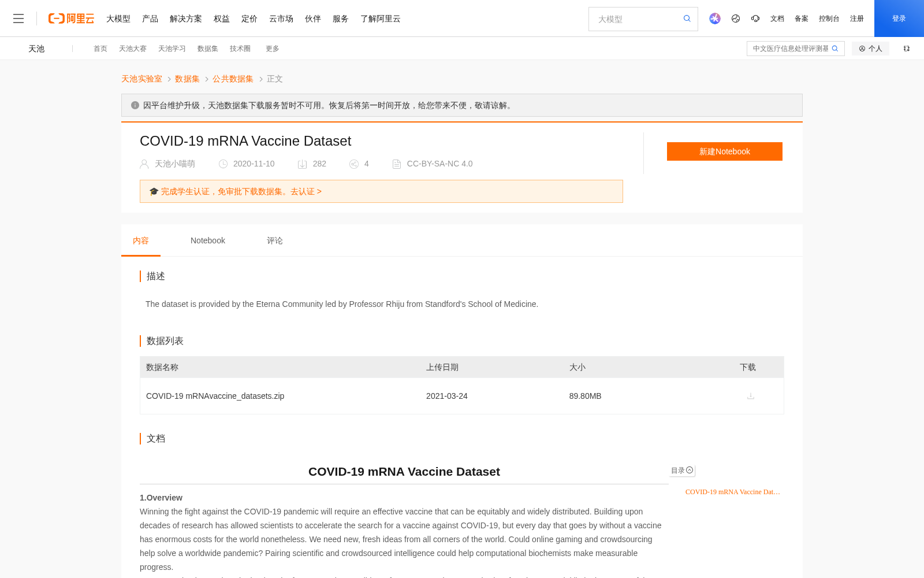This screenshot has width=924, height=578.
Task: Open 天池学习 learning section
Action: [x=172, y=49]
